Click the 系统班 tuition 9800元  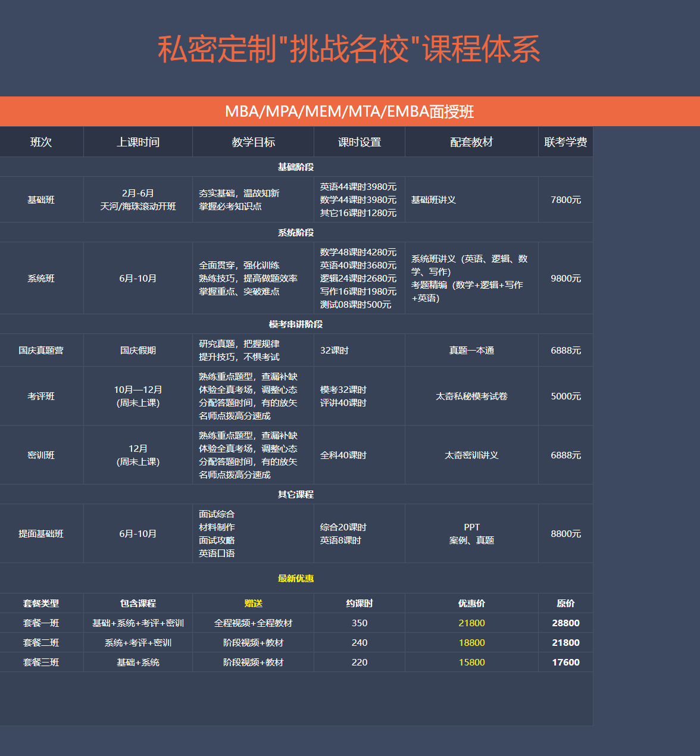click(x=565, y=279)
